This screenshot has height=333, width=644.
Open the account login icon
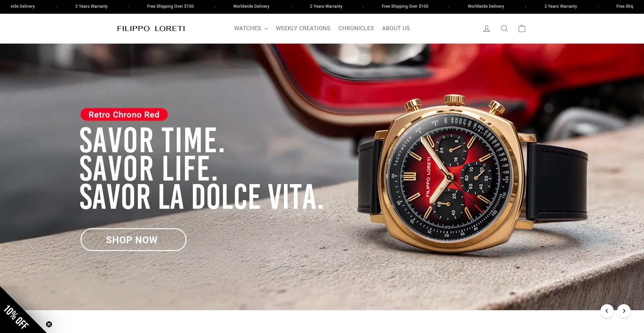coord(487,29)
